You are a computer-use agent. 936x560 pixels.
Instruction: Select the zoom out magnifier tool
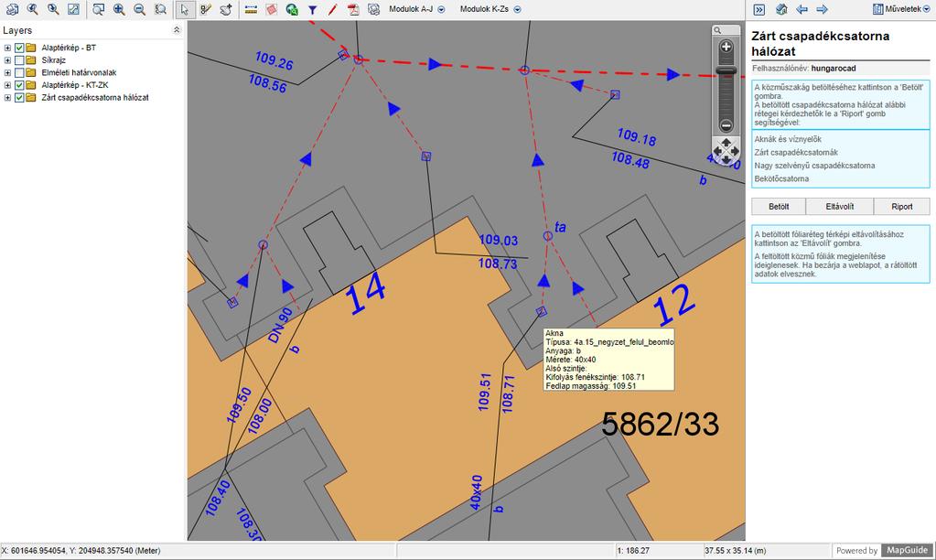tap(140, 9)
